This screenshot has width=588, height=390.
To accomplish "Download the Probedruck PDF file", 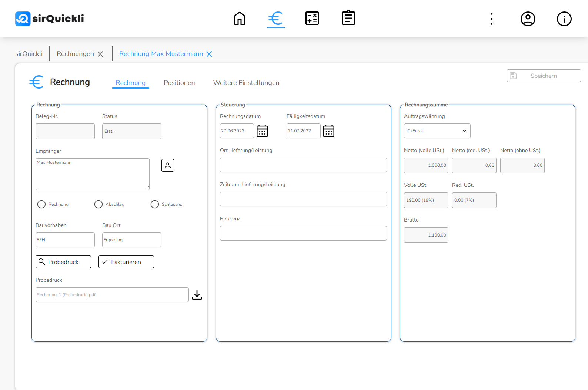I will click(x=197, y=295).
